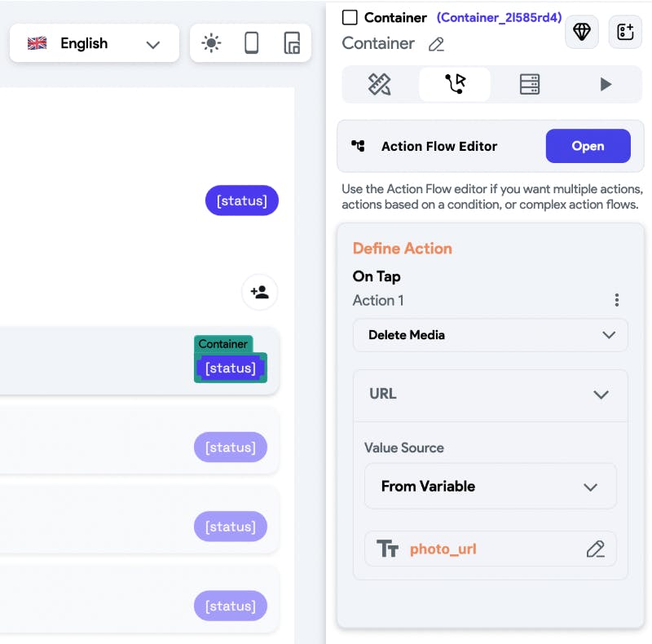The height and width of the screenshot is (644, 652).
Task: Click the add component icon button
Action: 625,32
